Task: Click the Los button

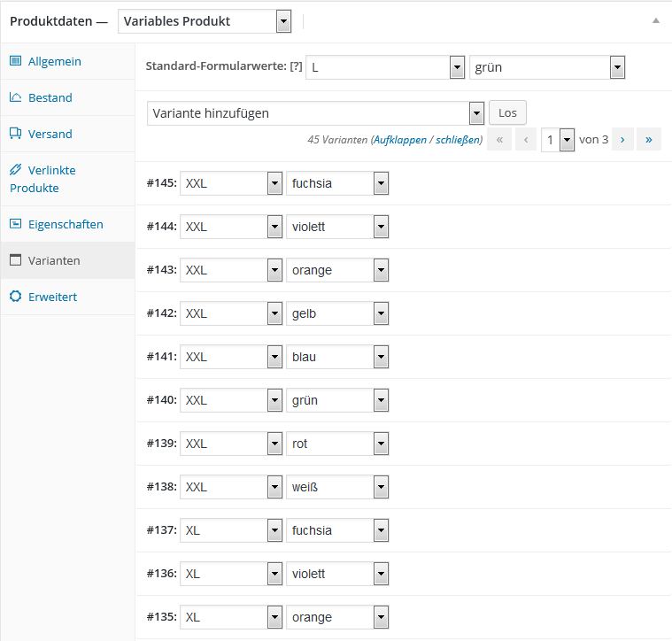Action: [x=507, y=112]
